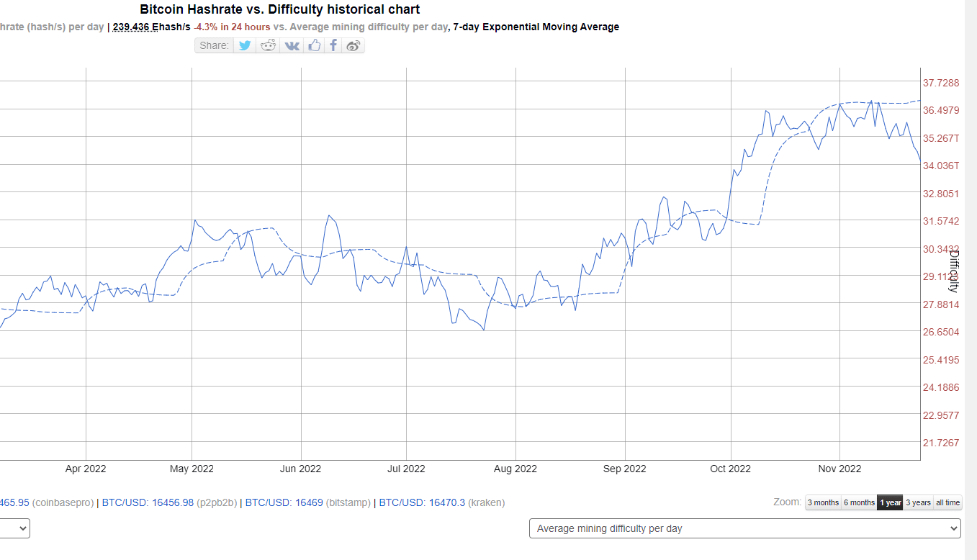
Task: Switch zoom to 3 years
Action: coord(918,502)
